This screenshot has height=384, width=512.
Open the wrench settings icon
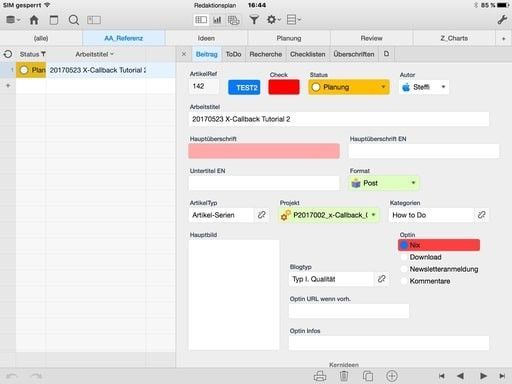point(502,20)
